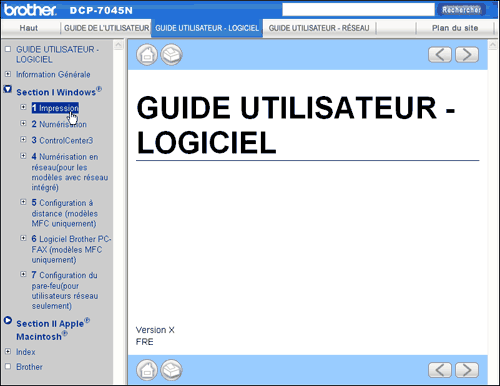This screenshot has height=386, width=500.
Task: Click the top home icon
Action: (x=147, y=54)
